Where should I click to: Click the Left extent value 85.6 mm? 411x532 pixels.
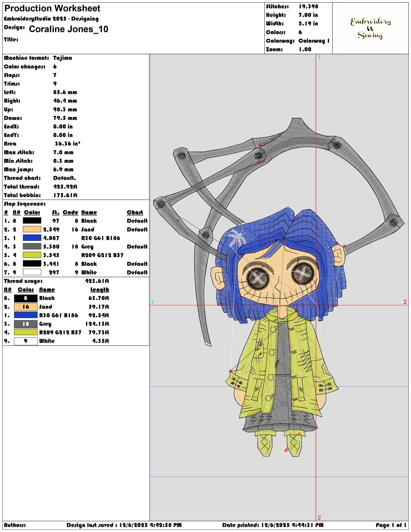click(x=65, y=92)
